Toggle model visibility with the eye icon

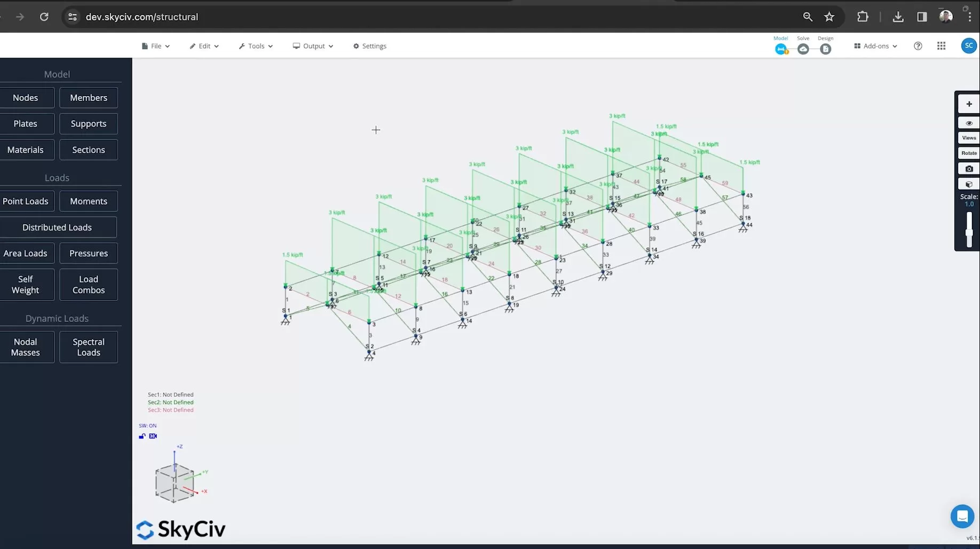pyautogui.click(x=968, y=123)
